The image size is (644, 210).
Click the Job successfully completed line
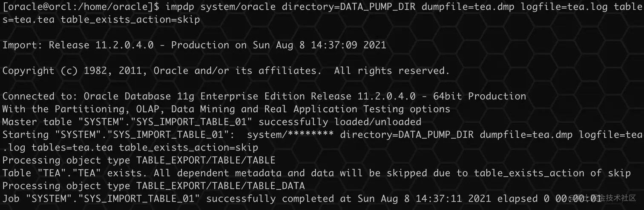[x=302, y=199]
